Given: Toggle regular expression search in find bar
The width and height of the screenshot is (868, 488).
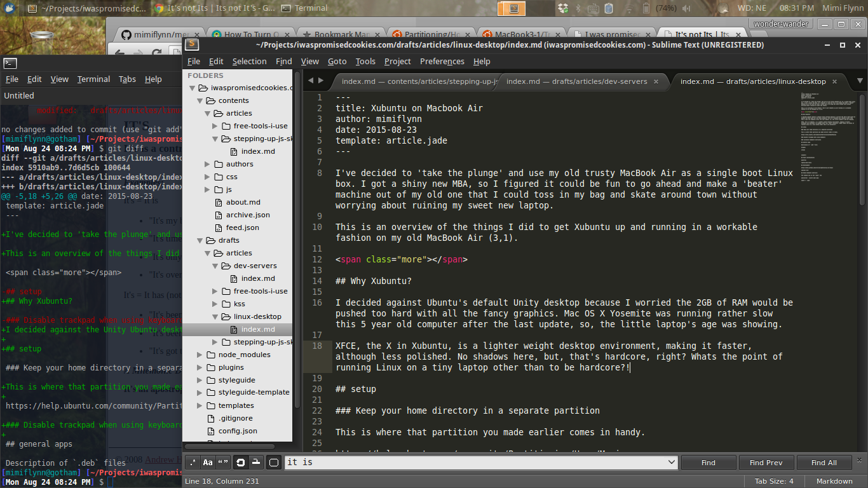Looking at the screenshot, I should pyautogui.click(x=192, y=463).
